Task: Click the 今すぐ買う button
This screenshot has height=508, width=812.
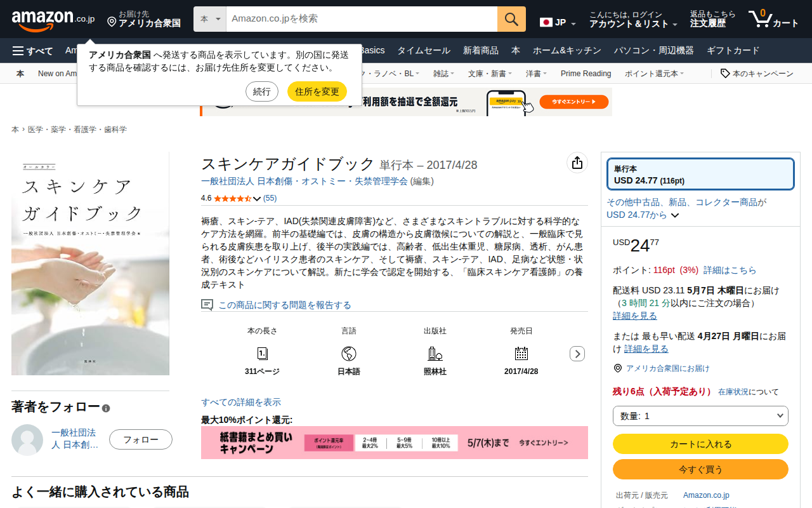Action: point(700,469)
